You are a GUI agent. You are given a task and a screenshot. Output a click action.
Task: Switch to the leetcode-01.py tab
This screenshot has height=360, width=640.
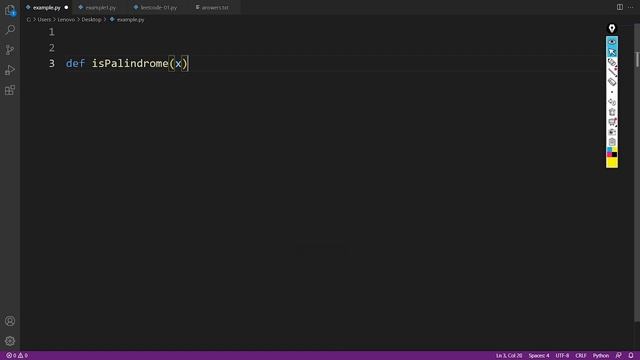(x=158, y=7)
